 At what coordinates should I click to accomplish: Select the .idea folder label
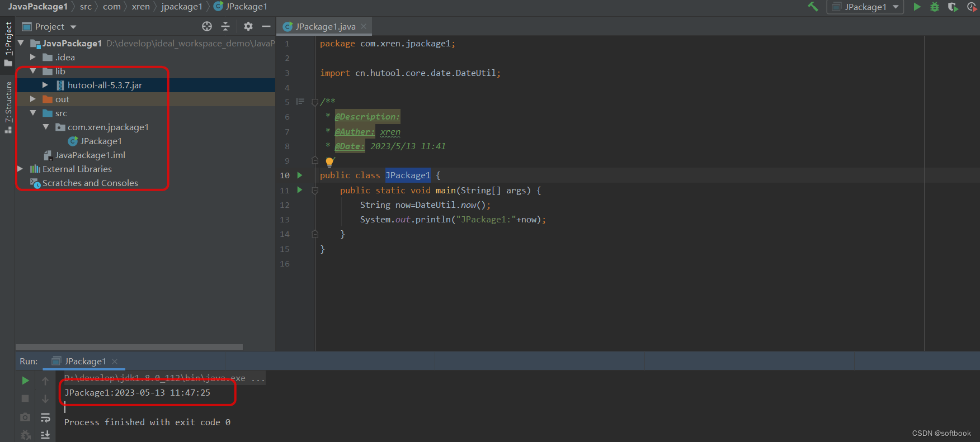click(x=65, y=57)
